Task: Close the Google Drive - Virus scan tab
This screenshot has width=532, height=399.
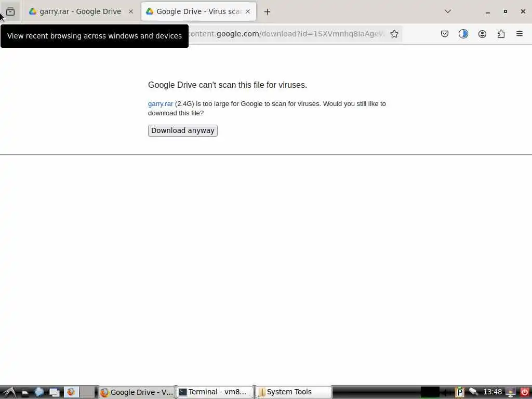Action: pos(248,11)
